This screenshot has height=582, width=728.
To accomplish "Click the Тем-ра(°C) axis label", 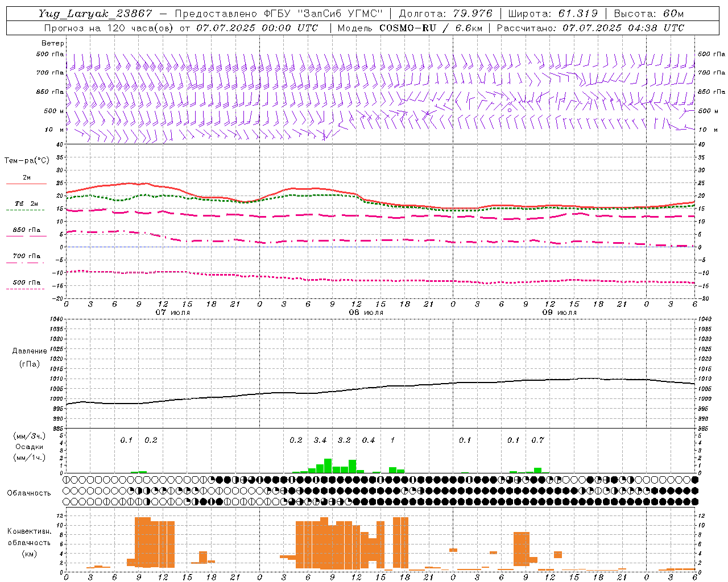I will (x=27, y=161).
